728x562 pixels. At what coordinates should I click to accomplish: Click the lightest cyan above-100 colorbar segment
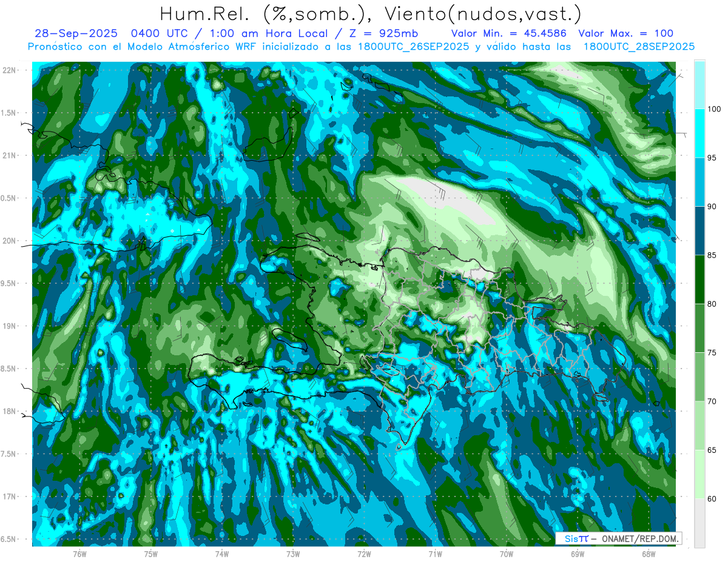699,84
